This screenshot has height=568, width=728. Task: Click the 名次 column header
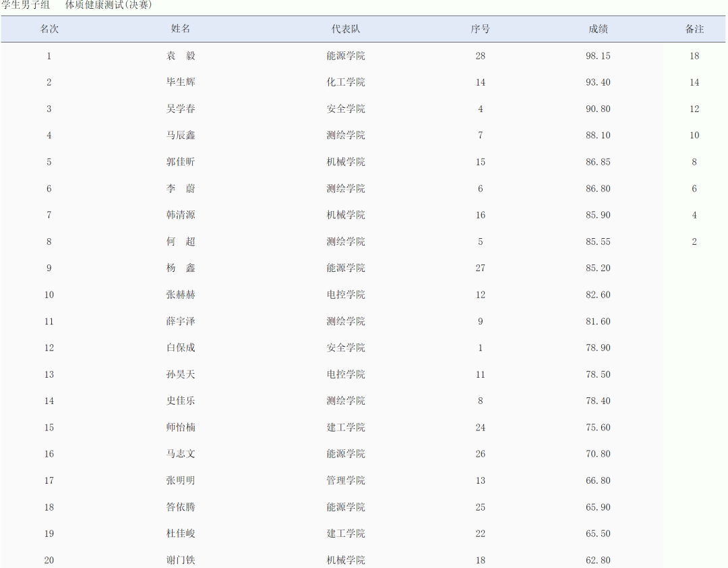point(49,29)
